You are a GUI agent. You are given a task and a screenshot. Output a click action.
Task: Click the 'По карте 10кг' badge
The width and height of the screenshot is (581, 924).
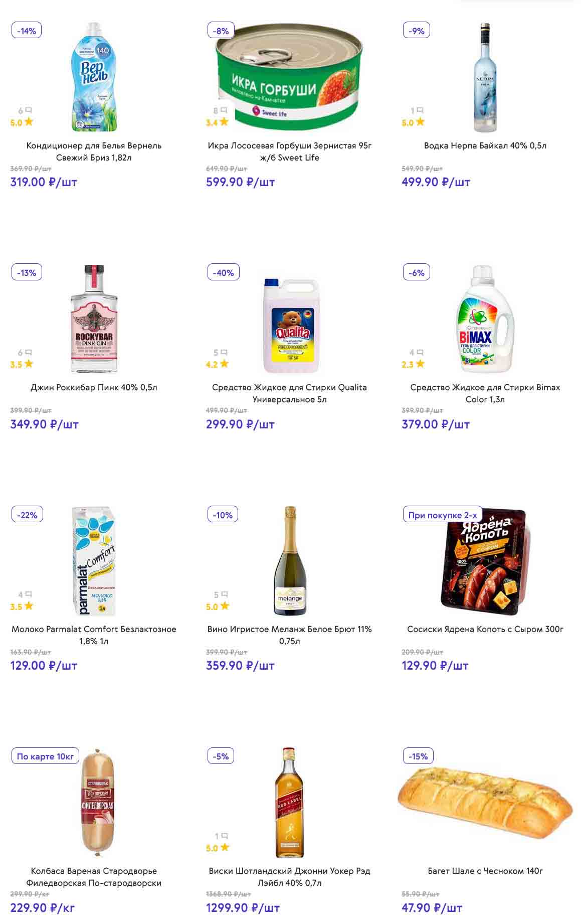point(45,756)
